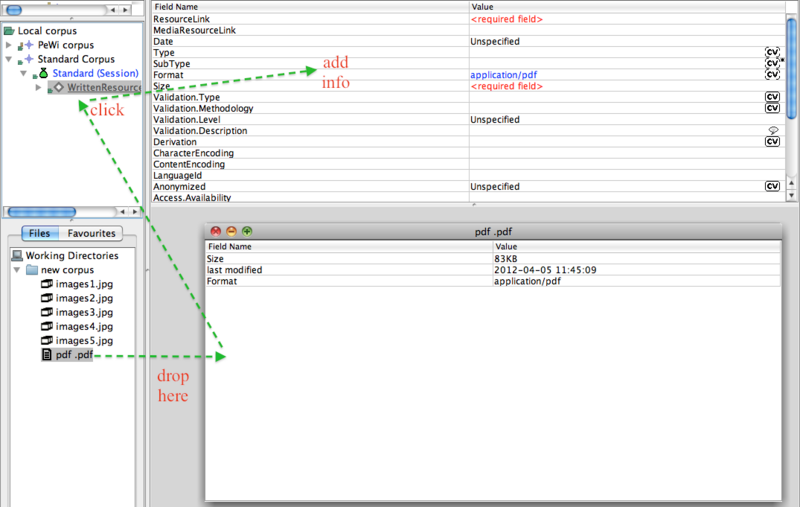The width and height of the screenshot is (800, 507).
Task: Switch to the Favourites tab
Action: pos(91,233)
